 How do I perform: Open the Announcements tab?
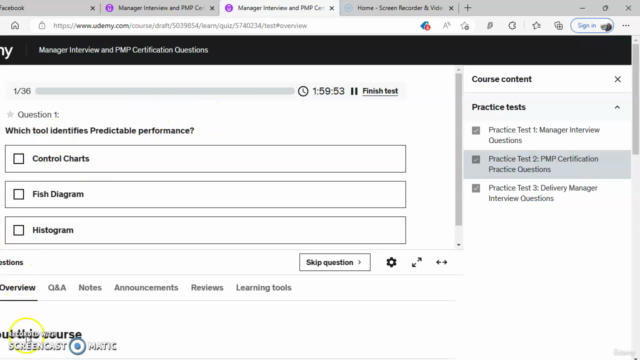pyautogui.click(x=146, y=288)
